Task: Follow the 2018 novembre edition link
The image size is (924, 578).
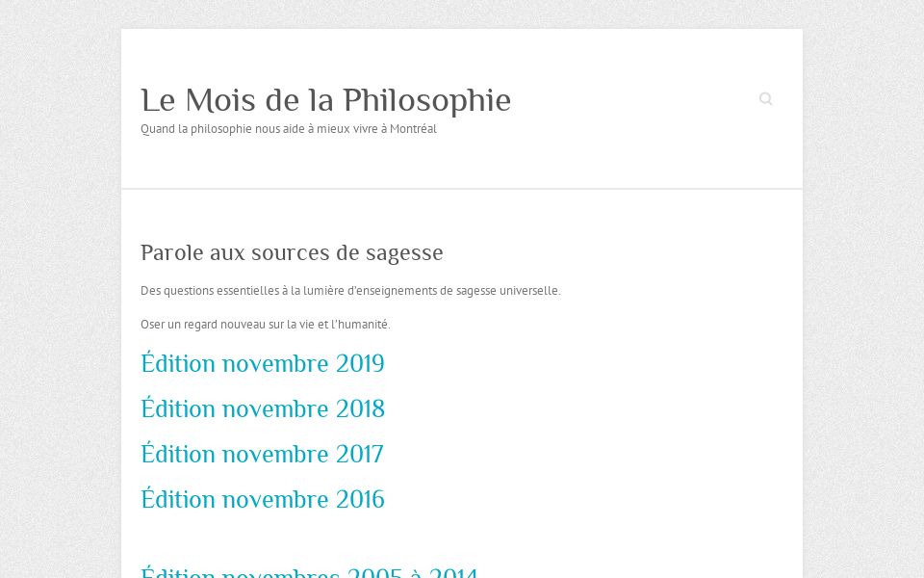Action: pyautogui.click(x=262, y=409)
